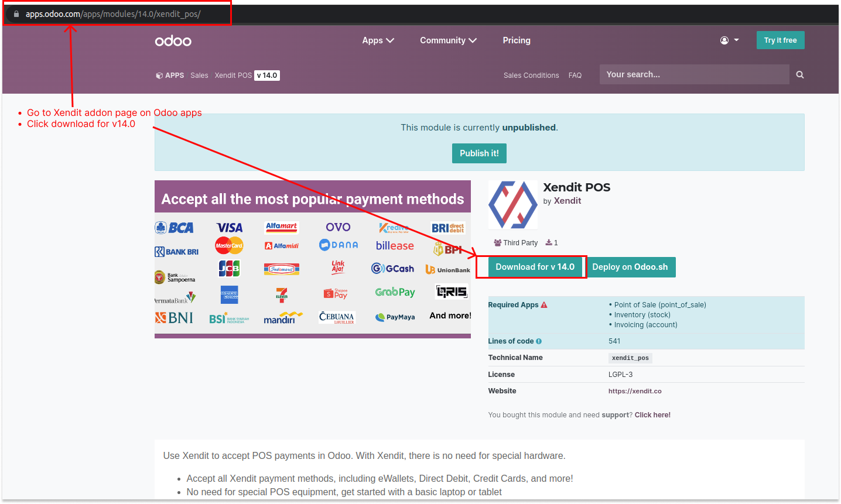Focus the Your search field
Screen dimensions: 841x504
[694, 74]
